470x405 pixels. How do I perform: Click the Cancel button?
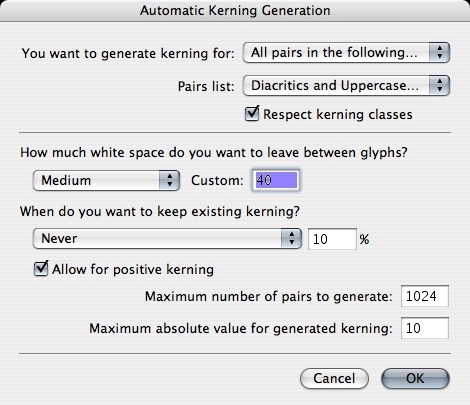[334, 378]
